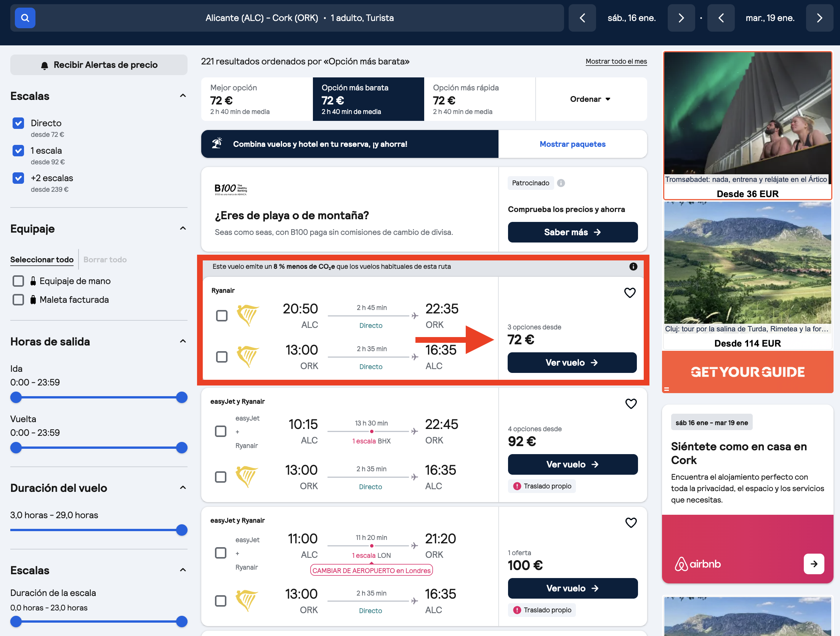840x636 pixels.
Task: Check Equipaje de mano option
Action: point(18,281)
